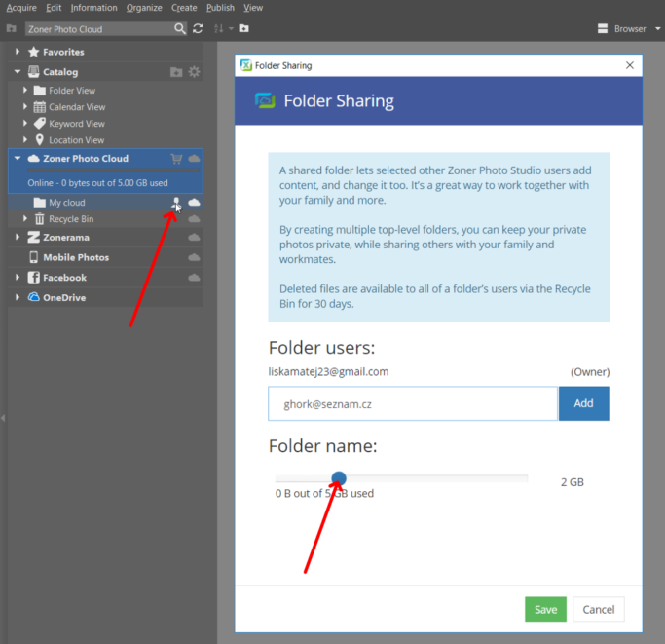
Task: Collapse the Zoner Photo Cloud section
Action: click(x=18, y=159)
